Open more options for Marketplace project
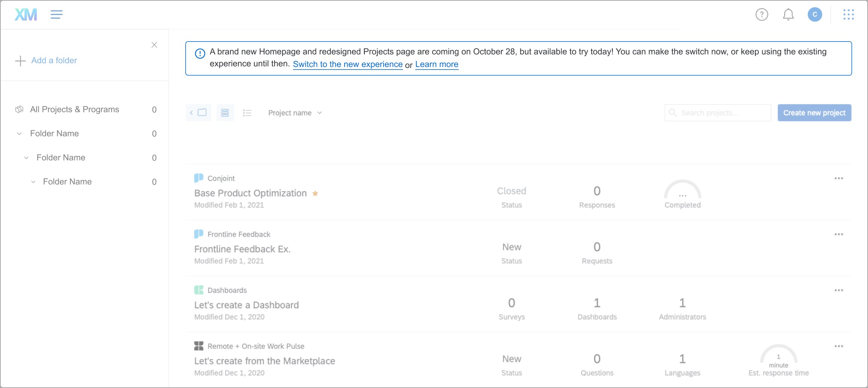Image resolution: width=868 pixels, height=388 pixels. click(839, 346)
